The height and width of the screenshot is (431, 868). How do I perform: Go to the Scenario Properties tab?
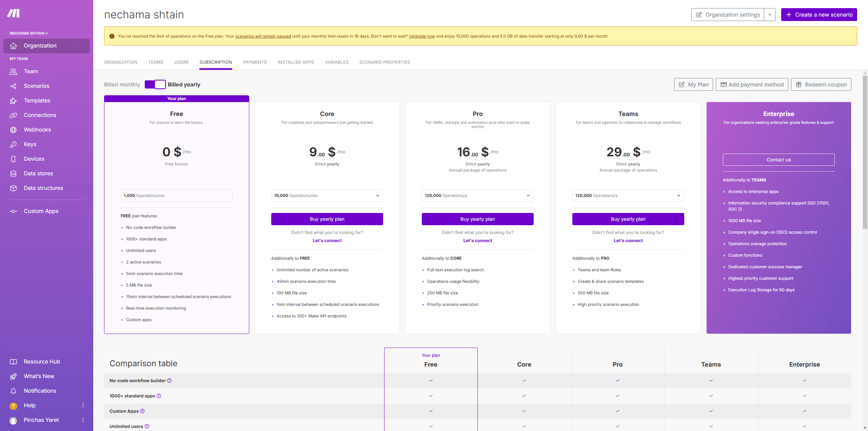(385, 62)
